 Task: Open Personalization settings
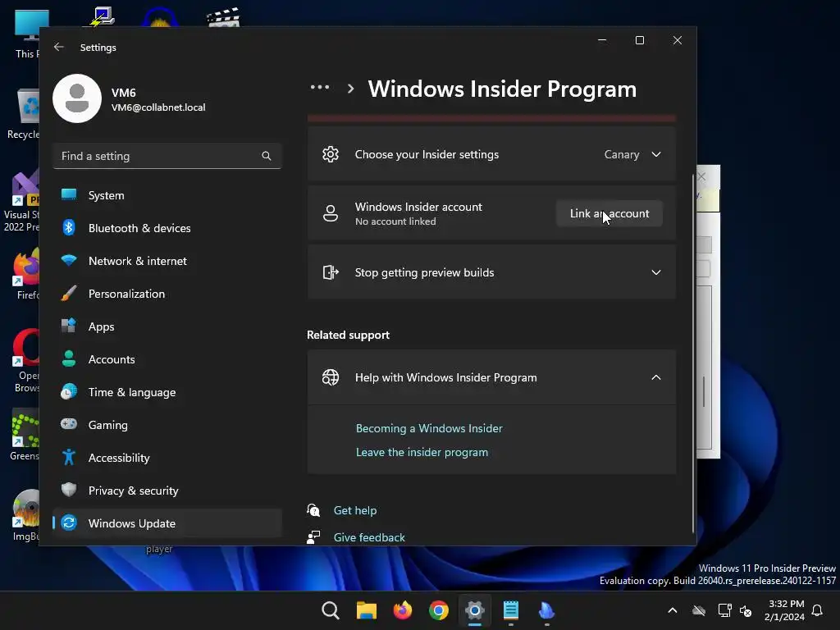point(167,294)
